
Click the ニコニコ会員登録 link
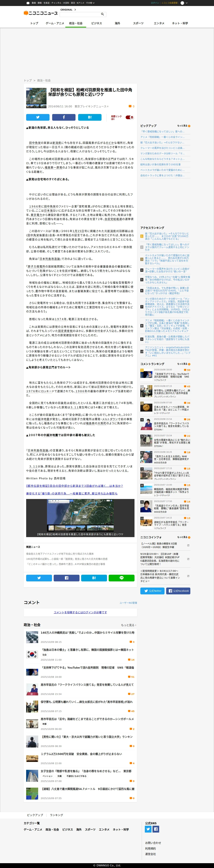[169, 3]
